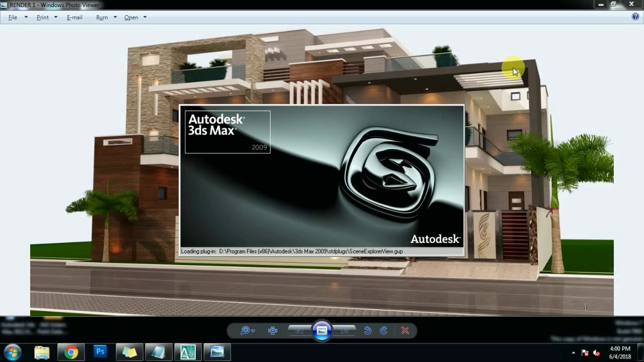Image resolution: width=644 pixels, height=362 pixels.
Task: Open Google Chrome from taskbar
Action: click(71, 352)
